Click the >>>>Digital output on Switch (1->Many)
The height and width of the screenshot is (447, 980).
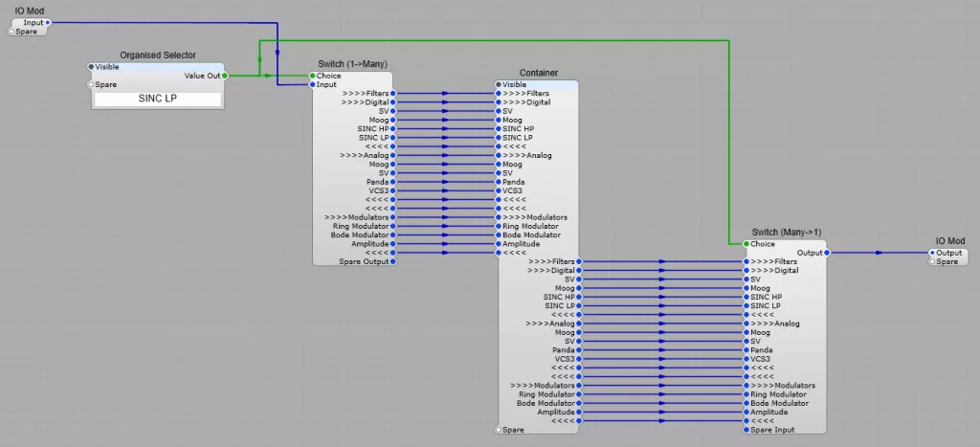pyautogui.click(x=393, y=101)
